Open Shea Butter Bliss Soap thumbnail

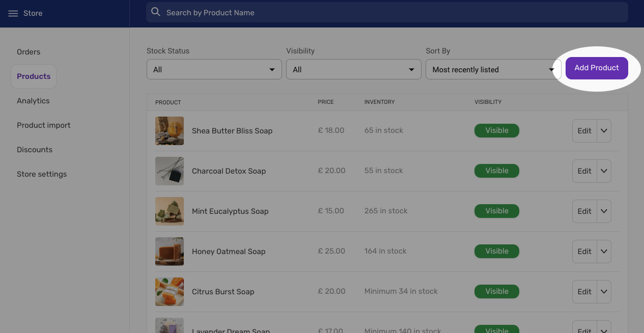[170, 131]
